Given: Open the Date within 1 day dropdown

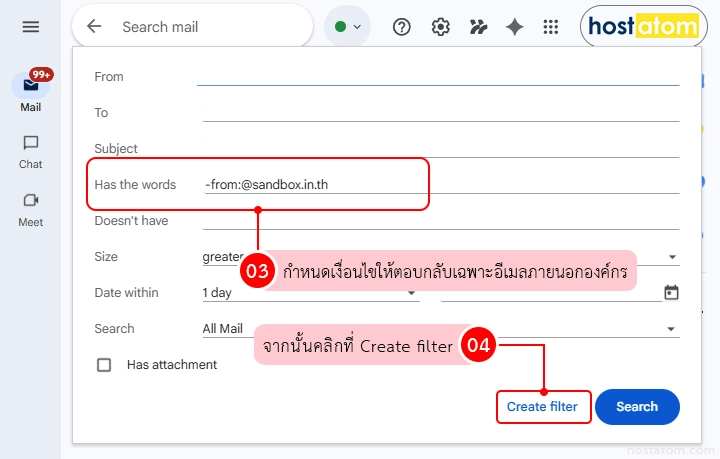Looking at the screenshot, I should tap(311, 292).
